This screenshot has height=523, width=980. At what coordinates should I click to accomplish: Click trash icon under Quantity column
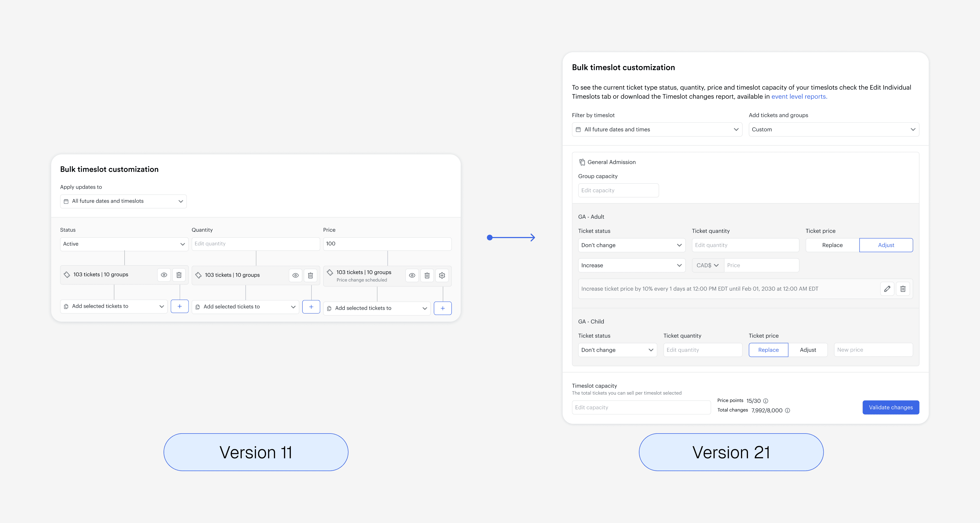tap(310, 276)
